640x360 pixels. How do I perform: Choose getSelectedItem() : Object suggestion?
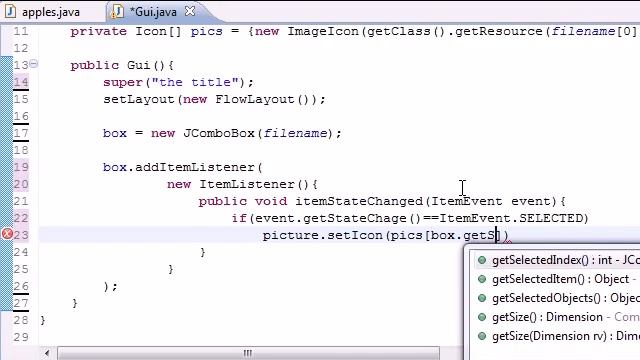coord(557,279)
